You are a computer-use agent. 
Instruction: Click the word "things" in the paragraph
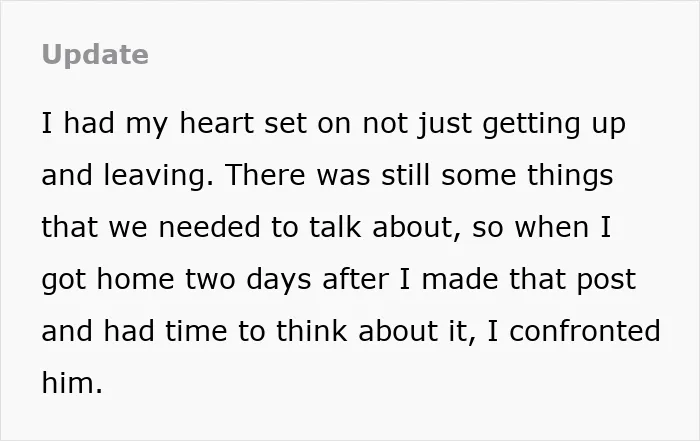(x=571, y=176)
